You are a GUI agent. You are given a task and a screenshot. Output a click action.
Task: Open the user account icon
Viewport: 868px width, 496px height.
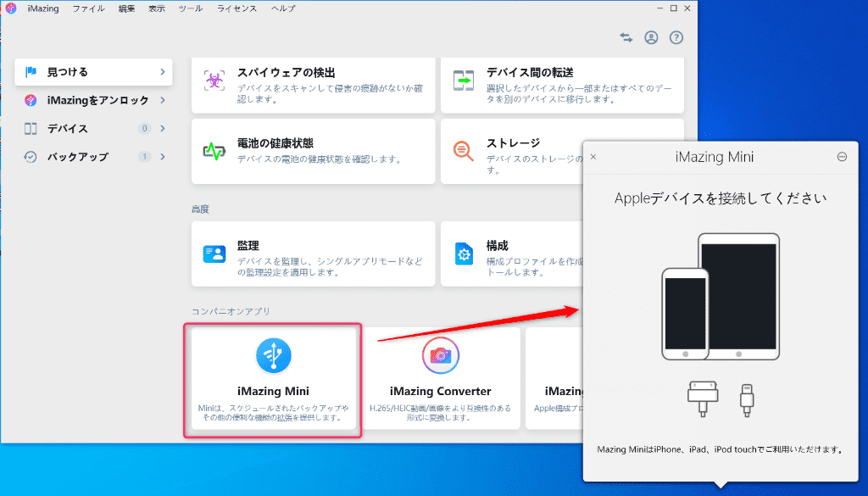pyautogui.click(x=651, y=37)
